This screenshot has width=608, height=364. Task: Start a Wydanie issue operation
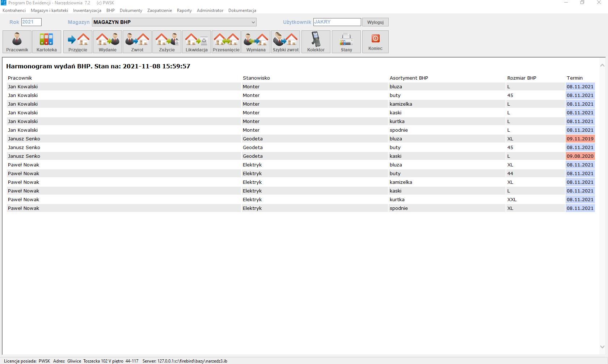(107, 42)
